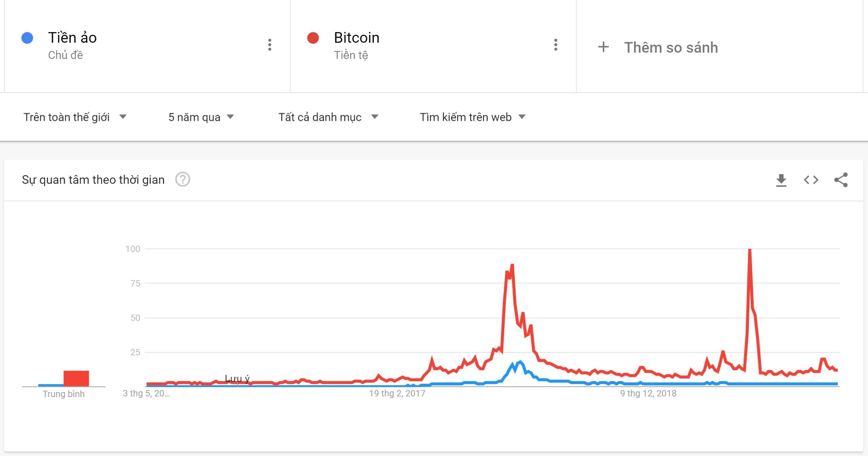Image resolution: width=868 pixels, height=456 pixels.
Task: Download the interest over time chart data
Action: (781, 180)
